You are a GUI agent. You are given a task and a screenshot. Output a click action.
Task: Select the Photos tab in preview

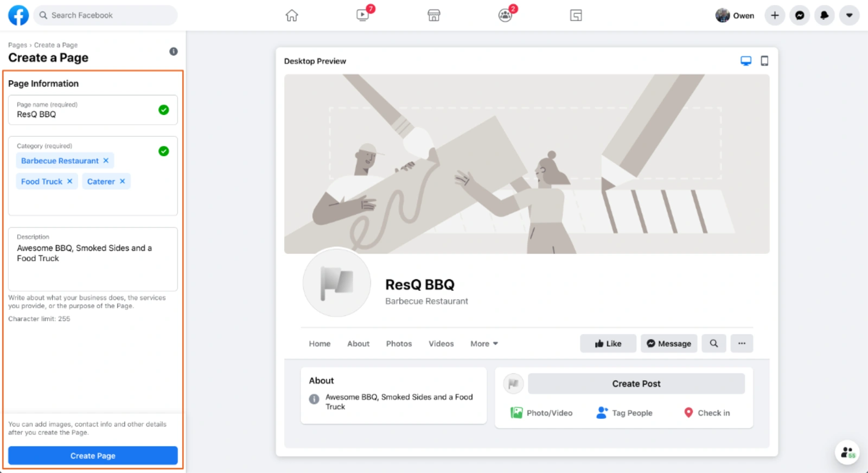[399, 344]
